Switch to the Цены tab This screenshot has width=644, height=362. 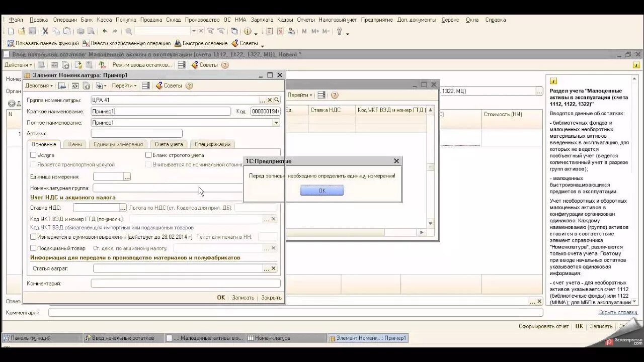75,144
